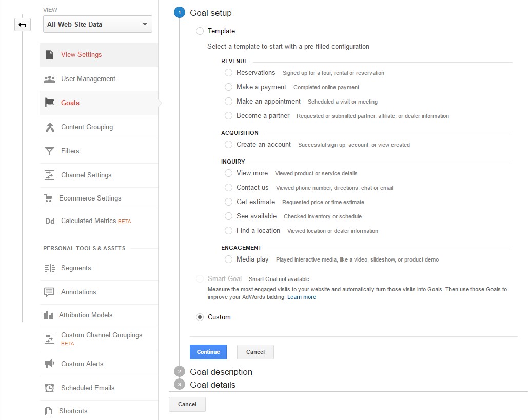Click Cancel next to the Continue button
The height and width of the screenshot is (420, 531).
255,352
